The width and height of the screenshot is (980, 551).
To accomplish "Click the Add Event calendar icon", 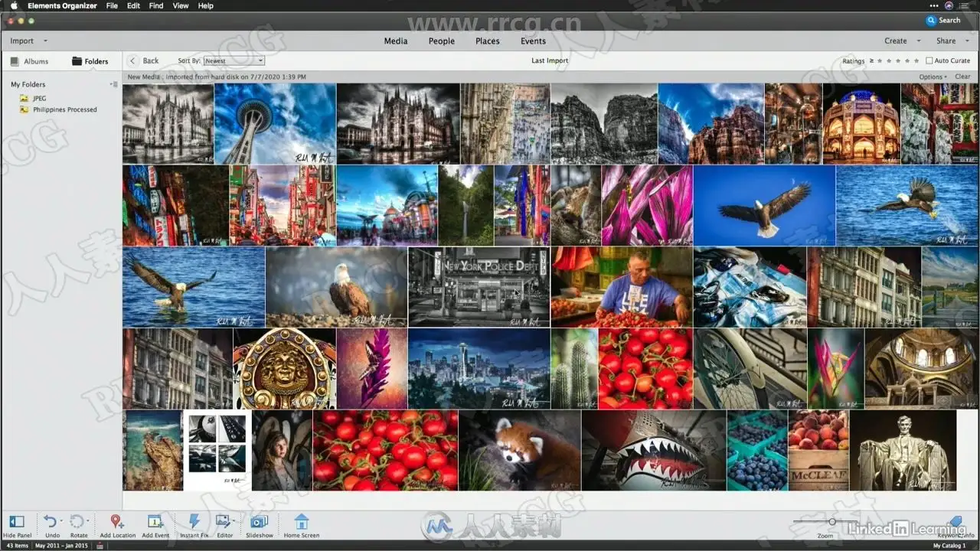I will 155,521.
